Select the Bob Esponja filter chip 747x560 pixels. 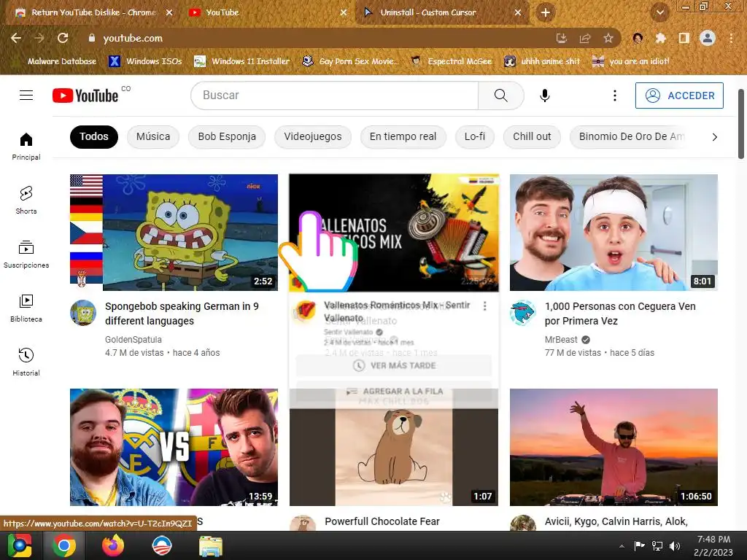pos(227,136)
